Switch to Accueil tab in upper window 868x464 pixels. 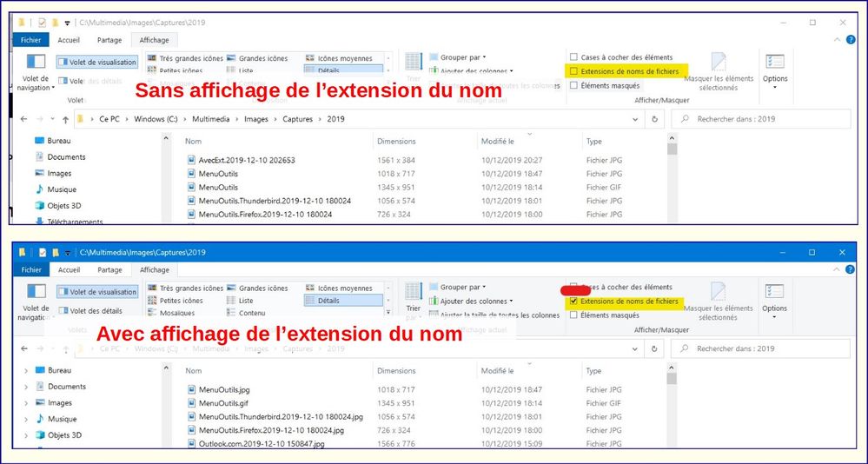pos(69,40)
